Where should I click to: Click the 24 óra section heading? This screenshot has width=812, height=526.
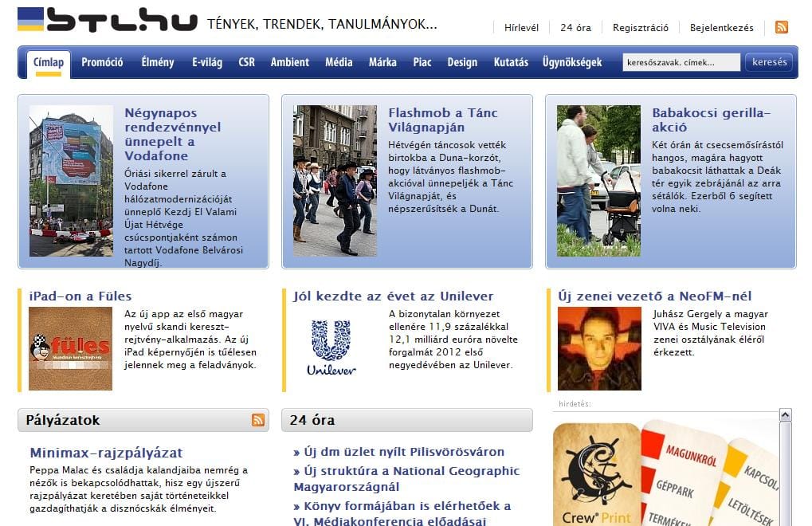click(312, 420)
